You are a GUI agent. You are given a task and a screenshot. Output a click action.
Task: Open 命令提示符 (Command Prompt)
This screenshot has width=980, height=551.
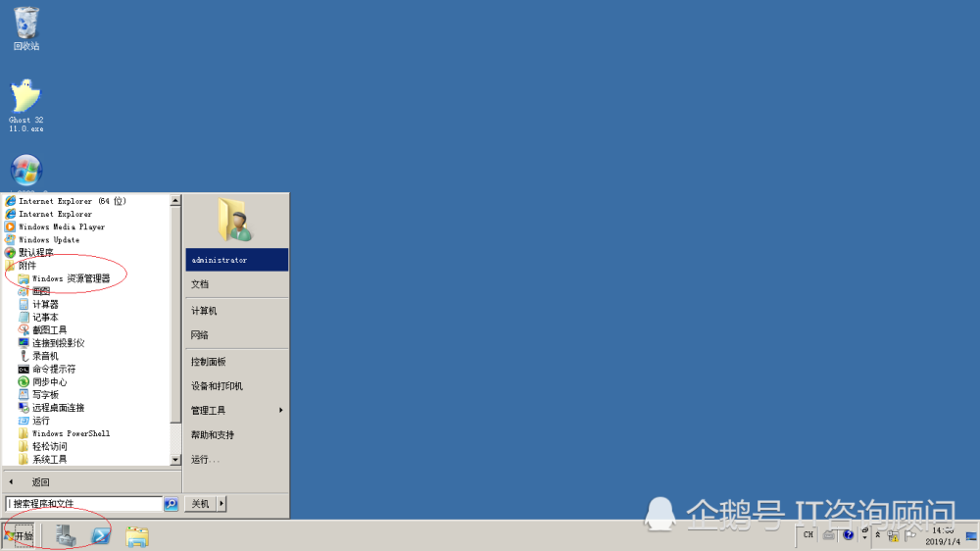[x=47, y=369]
